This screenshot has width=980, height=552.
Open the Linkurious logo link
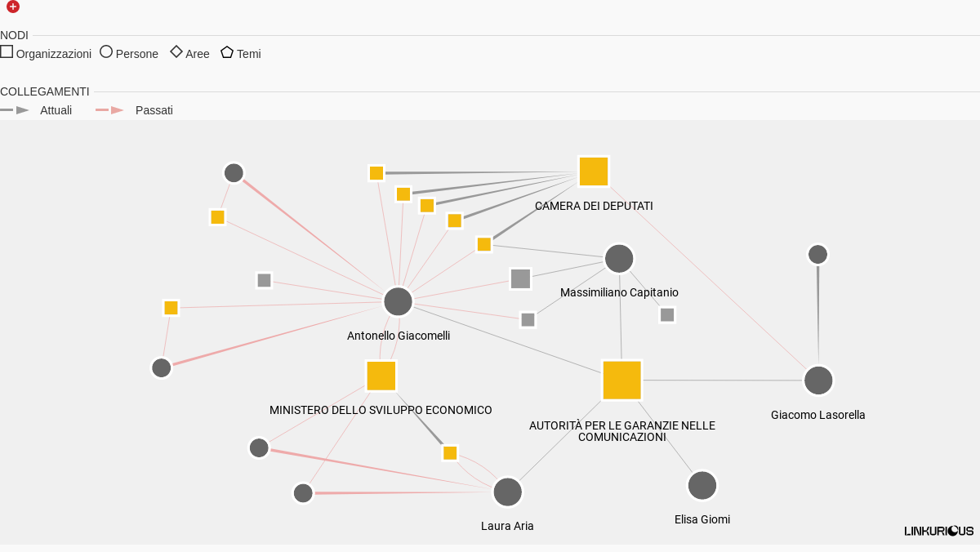939,531
